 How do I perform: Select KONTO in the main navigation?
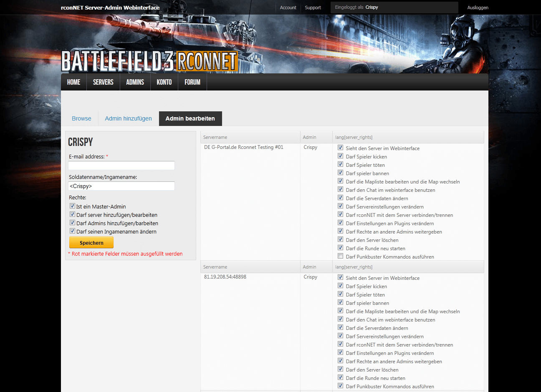[164, 82]
